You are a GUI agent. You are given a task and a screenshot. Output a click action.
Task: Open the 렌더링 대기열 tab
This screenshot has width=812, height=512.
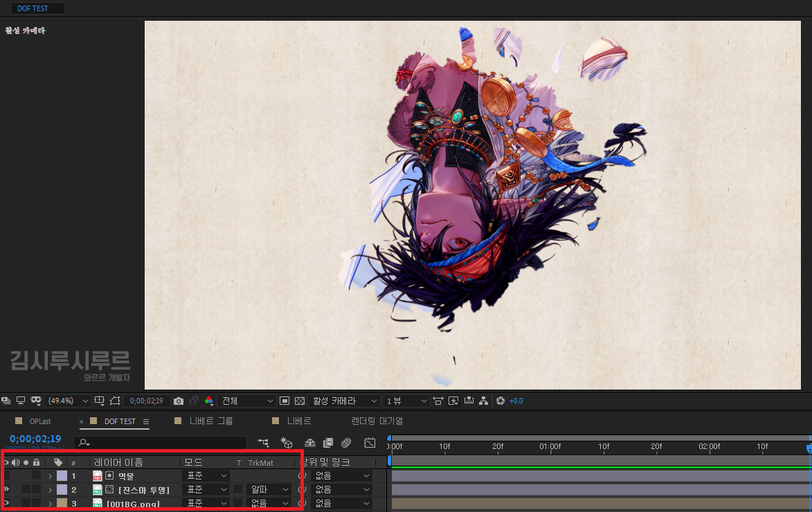(x=377, y=421)
